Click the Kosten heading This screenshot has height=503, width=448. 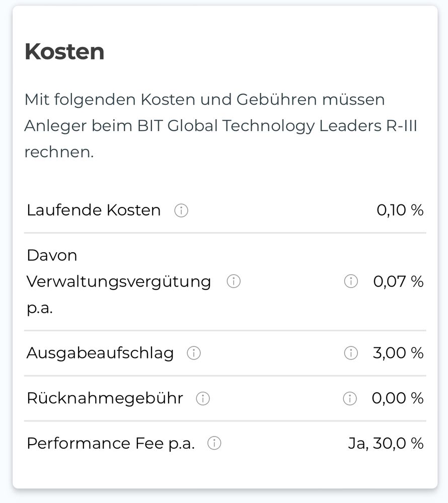64,52
